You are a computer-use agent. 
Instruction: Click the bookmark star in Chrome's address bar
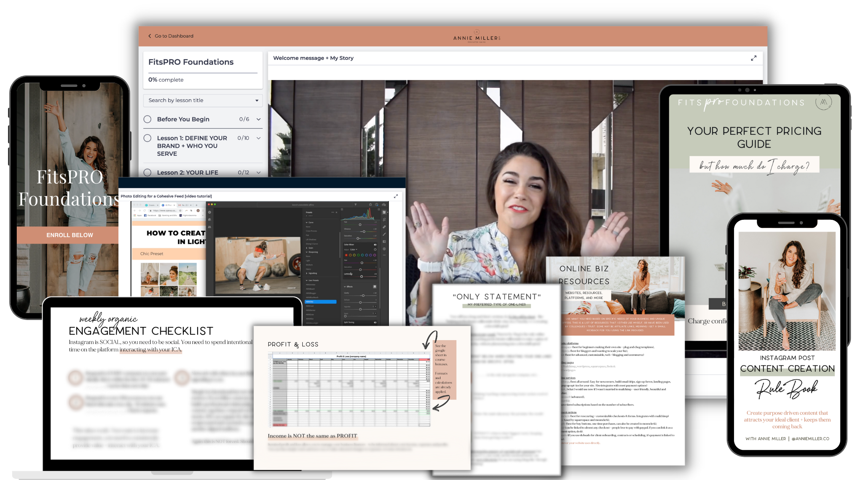coord(180,211)
